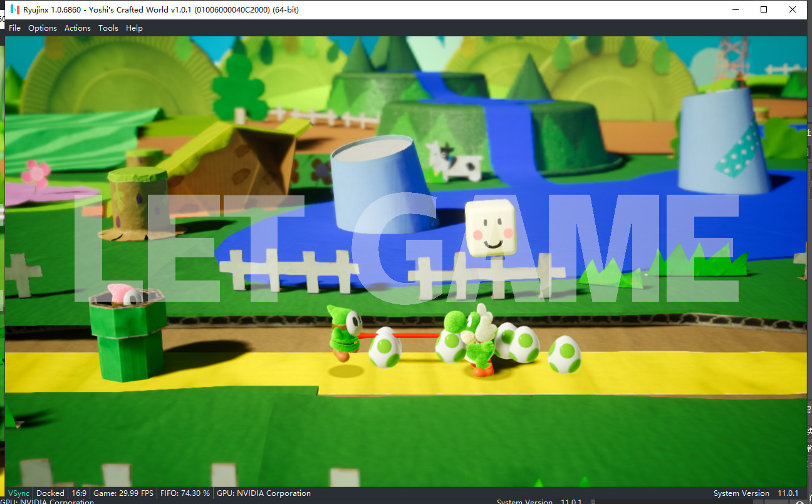Click the Shy Guy with red tongue
Screen dimensions: 812x504
tap(345, 332)
